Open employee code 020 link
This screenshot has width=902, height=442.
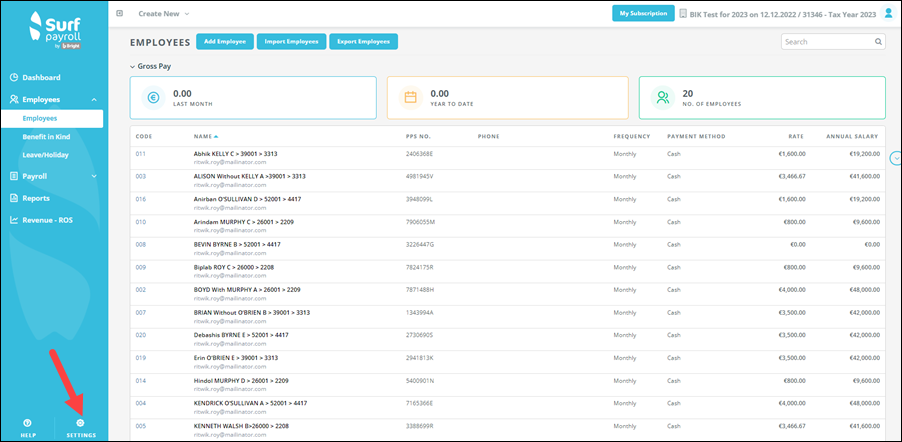(141, 335)
